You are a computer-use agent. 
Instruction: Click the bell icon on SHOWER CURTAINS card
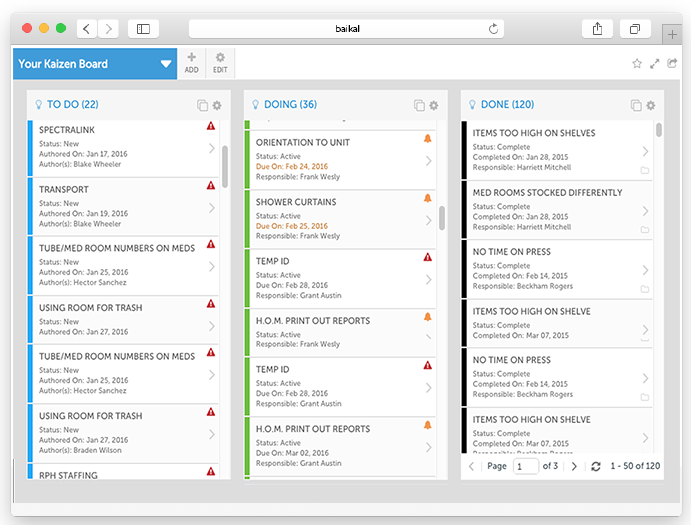[428, 198]
